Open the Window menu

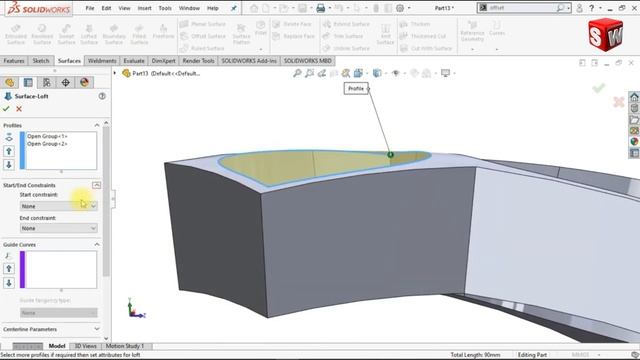(189, 8)
